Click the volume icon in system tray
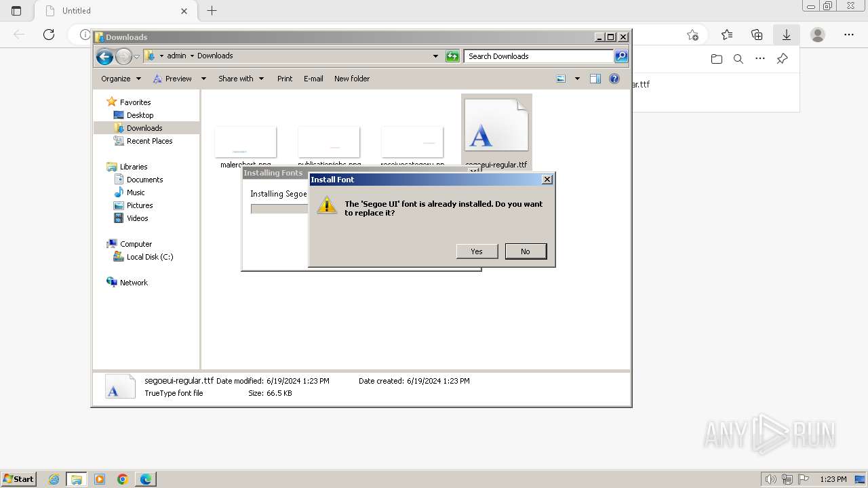 [770, 479]
